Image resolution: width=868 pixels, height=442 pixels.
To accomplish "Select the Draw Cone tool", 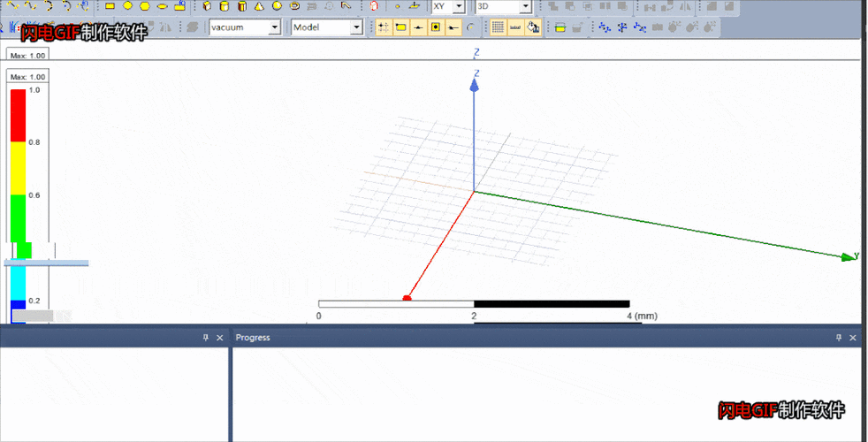I will (259, 5).
